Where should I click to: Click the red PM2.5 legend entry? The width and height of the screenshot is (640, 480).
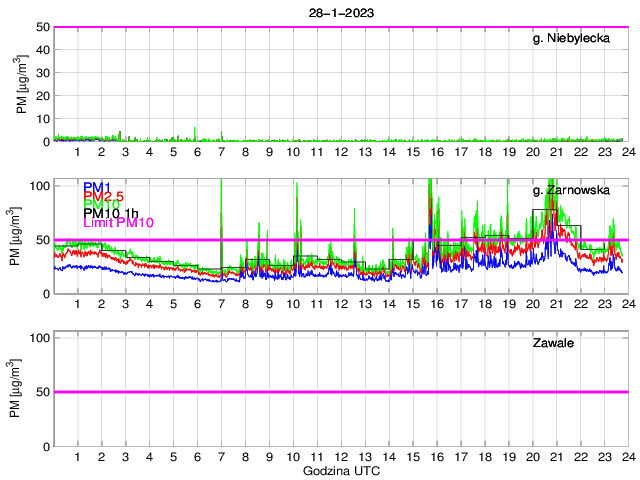(103, 196)
